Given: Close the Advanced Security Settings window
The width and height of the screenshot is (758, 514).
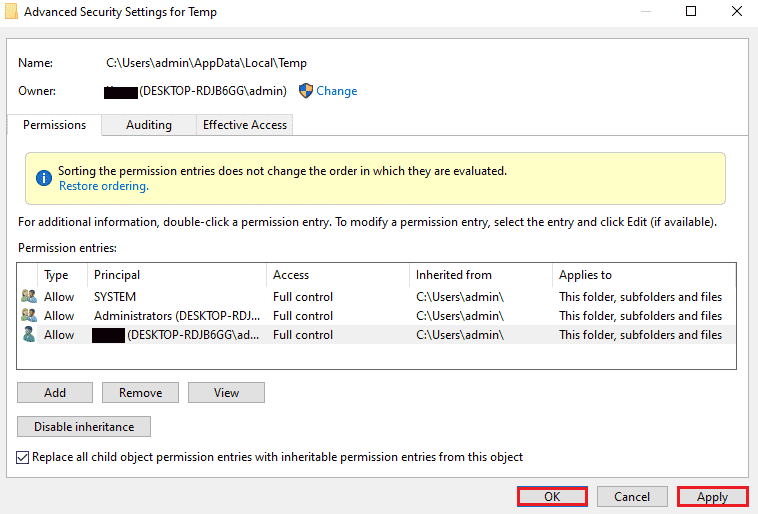Looking at the screenshot, I should [x=737, y=11].
